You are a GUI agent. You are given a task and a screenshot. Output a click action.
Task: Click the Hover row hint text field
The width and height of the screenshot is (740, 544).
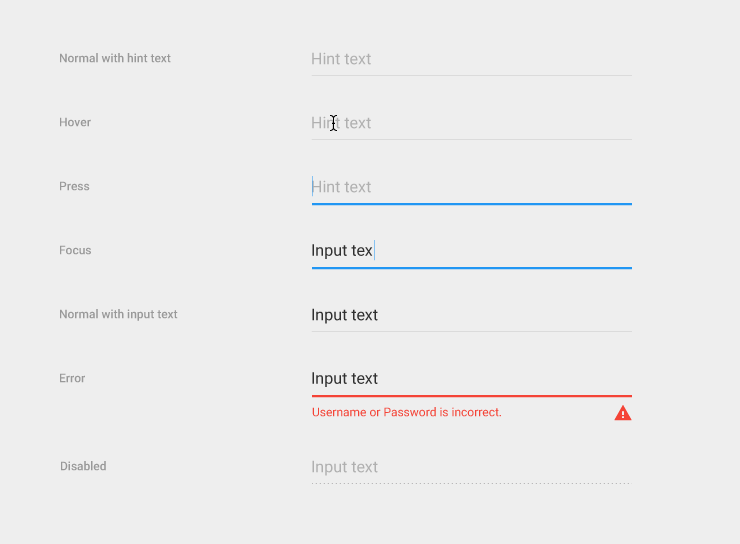point(471,123)
